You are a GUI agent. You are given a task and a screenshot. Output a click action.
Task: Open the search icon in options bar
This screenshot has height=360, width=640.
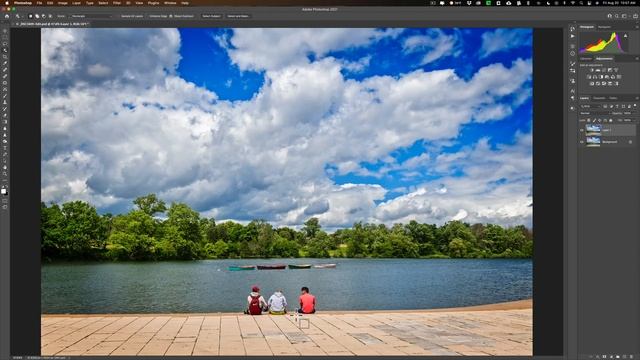[616, 16]
